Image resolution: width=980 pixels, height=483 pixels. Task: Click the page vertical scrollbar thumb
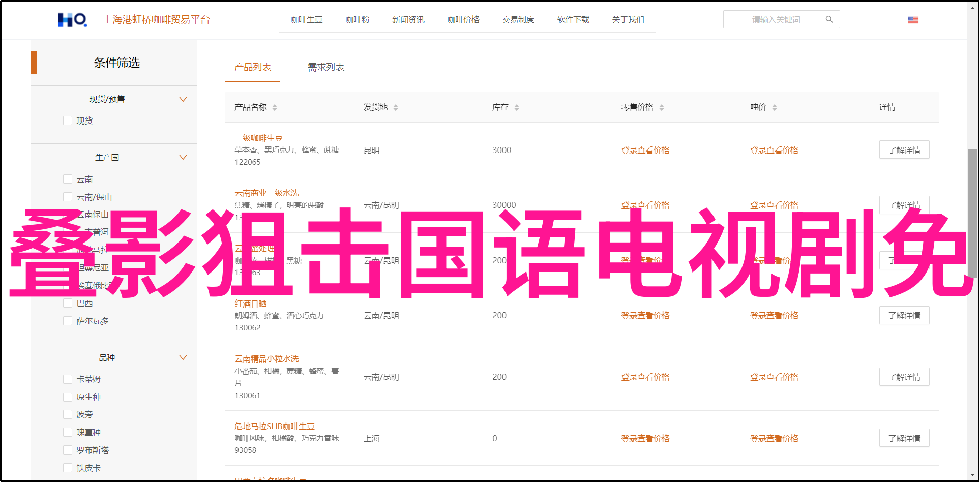(972, 214)
